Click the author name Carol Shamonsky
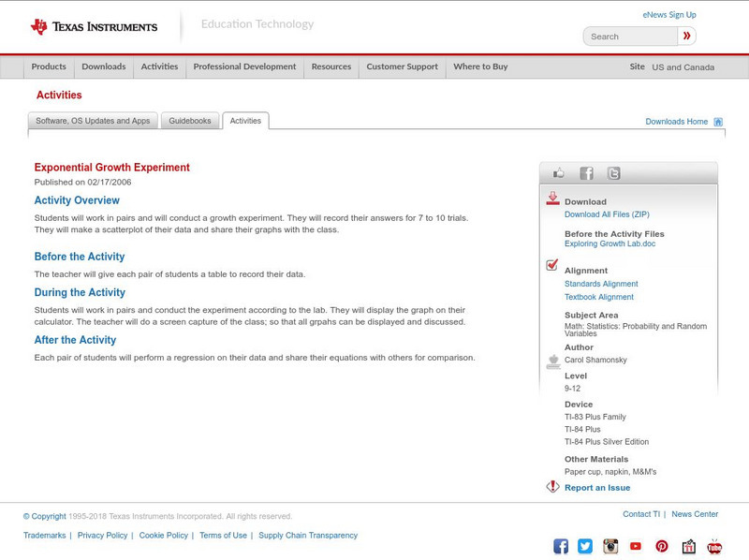This screenshot has height=560, width=749. (x=595, y=361)
